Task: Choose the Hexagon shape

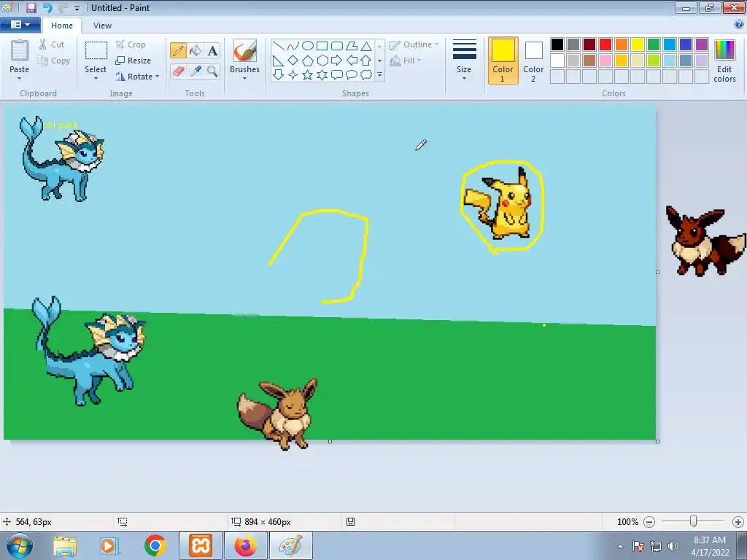Action: pos(322,61)
